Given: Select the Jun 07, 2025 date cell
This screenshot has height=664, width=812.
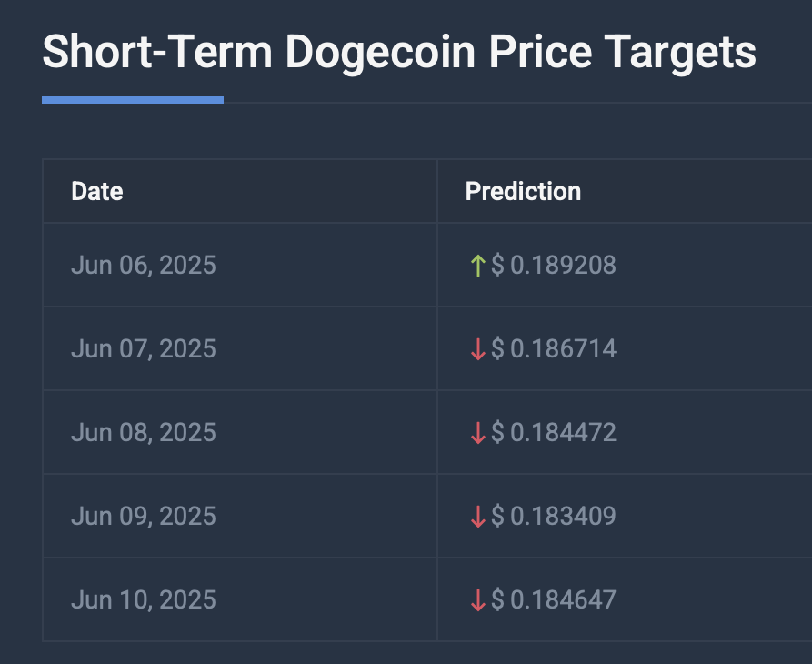Looking at the screenshot, I should 144,349.
